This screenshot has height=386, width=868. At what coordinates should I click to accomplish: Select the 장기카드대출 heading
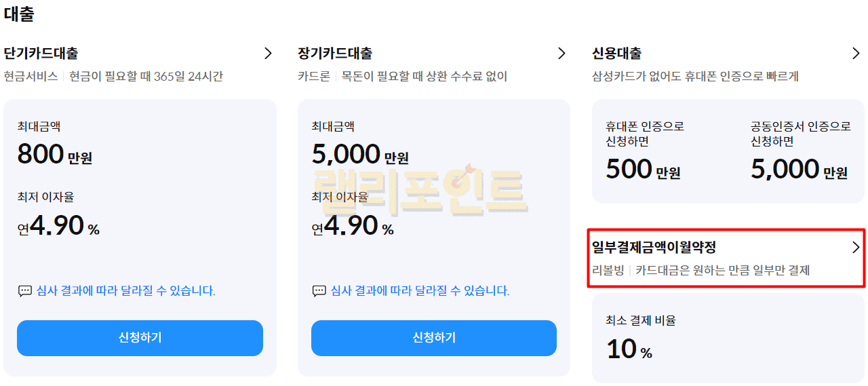click(x=335, y=53)
